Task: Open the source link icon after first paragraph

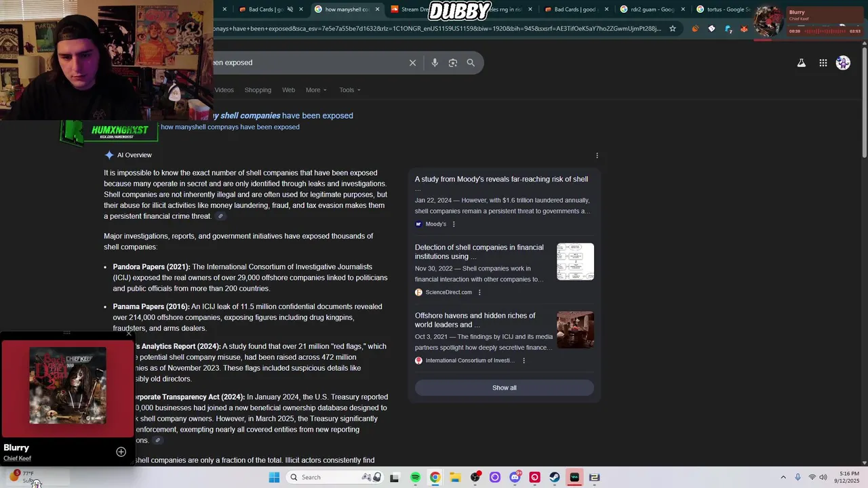Action: click(220, 216)
